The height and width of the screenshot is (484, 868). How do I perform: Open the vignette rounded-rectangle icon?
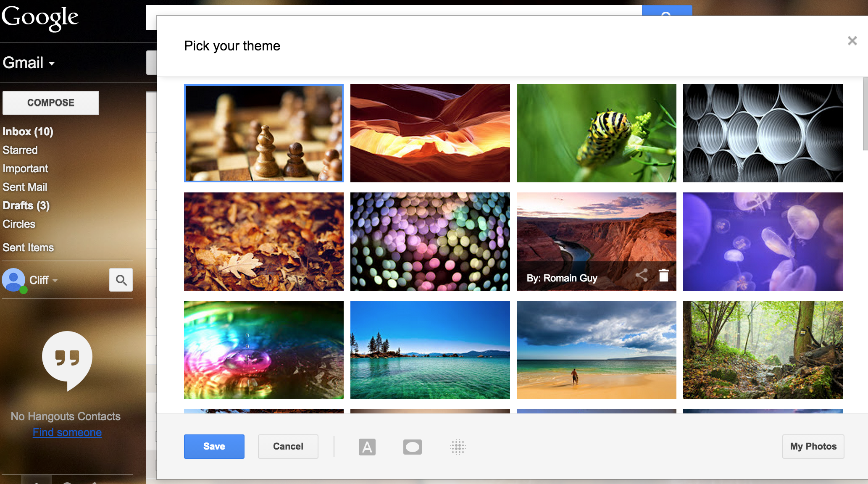[x=413, y=447]
